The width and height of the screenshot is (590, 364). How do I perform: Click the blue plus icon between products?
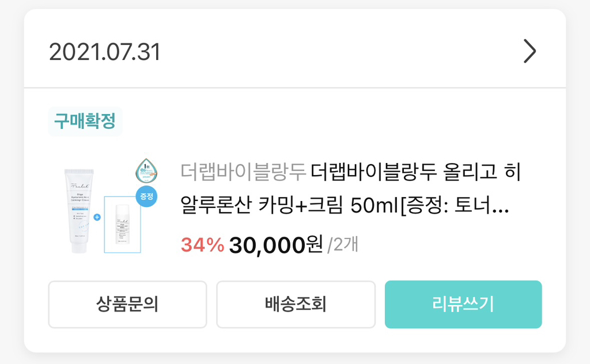tap(97, 218)
